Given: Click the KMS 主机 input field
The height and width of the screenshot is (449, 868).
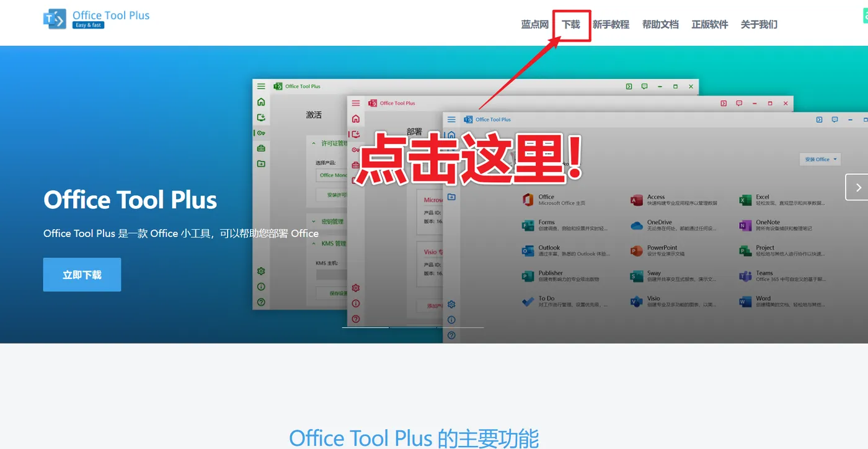Looking at the screenshot, I should (332, 274).
